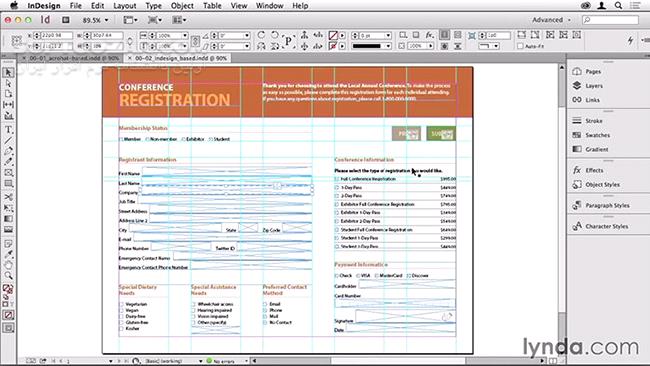Click the green Submit button on form
This screenshot has height=366, width=650.
(441, 133)
